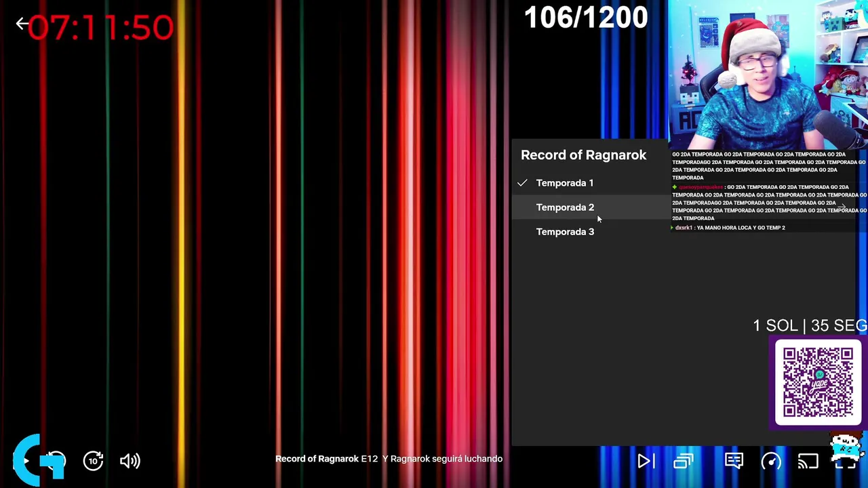
Task: Go back using the top-left arrow
Action: (22, 24)
